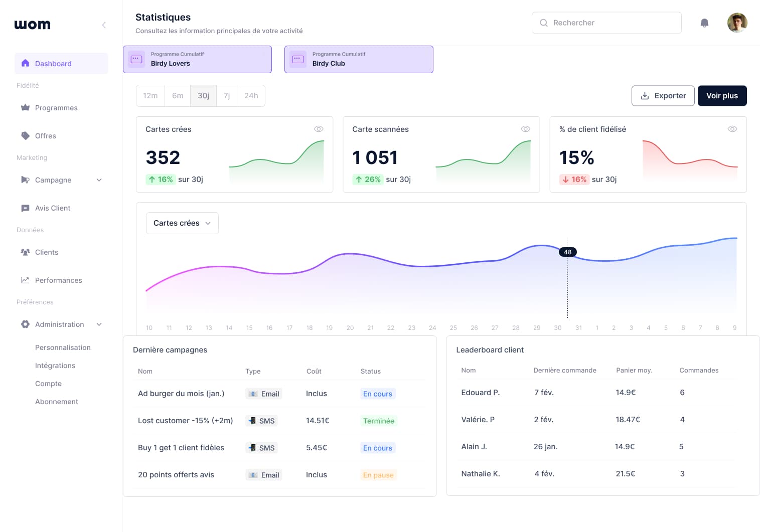Click the Email icon in 20 points row
This screenshot has width=760, height=532.
click(253, 475)
